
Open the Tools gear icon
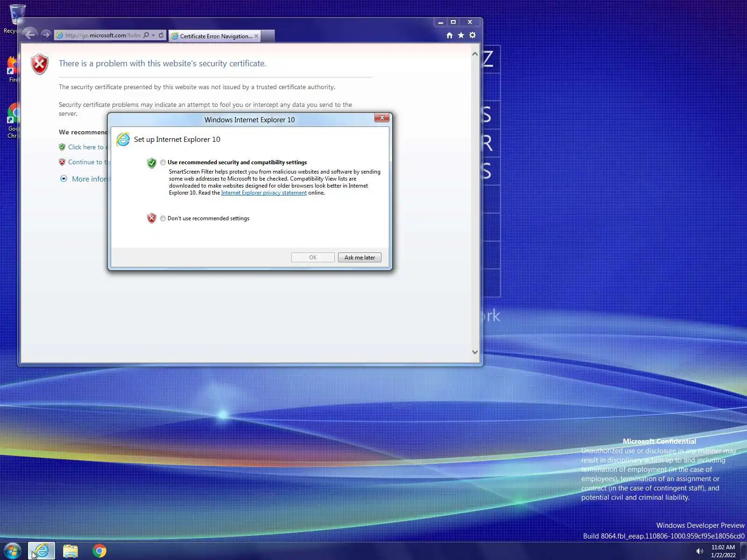tap(472, 35)
